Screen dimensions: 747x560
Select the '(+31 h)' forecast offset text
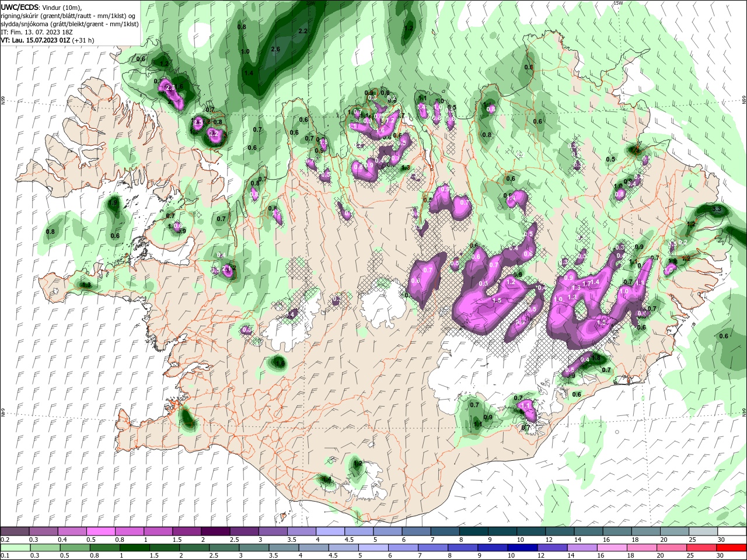click(x=84, y=40)
